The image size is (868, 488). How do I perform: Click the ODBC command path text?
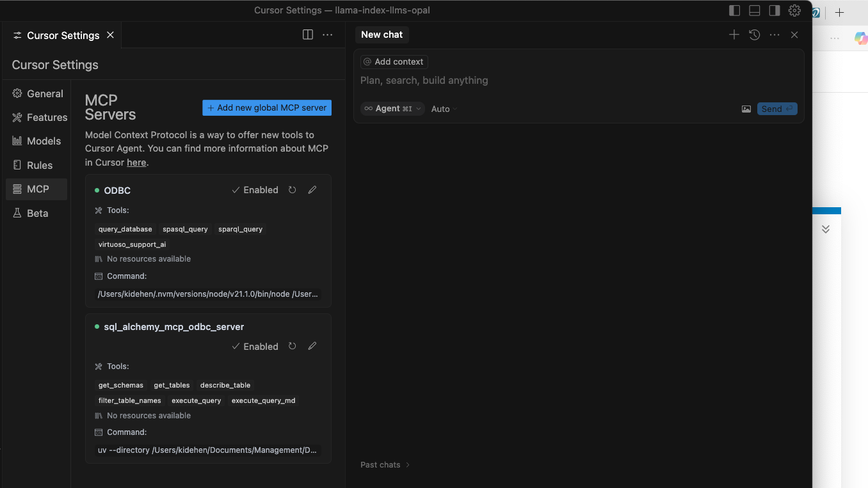(x=208, y=294)
